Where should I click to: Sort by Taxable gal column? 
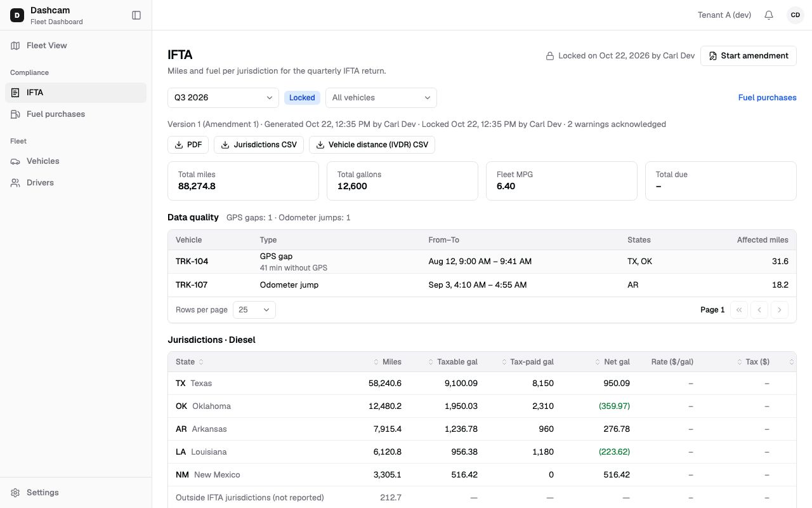click(453, 362)
